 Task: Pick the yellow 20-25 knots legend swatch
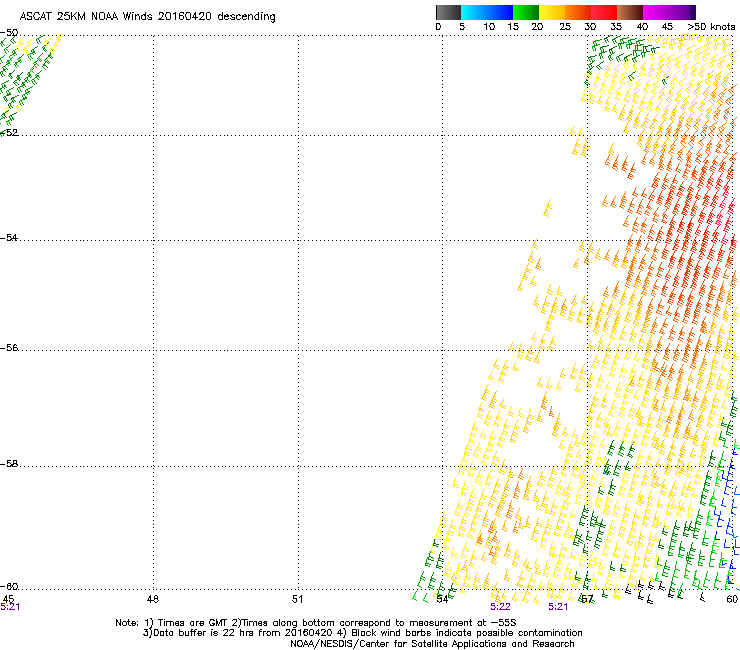[552, 12]
